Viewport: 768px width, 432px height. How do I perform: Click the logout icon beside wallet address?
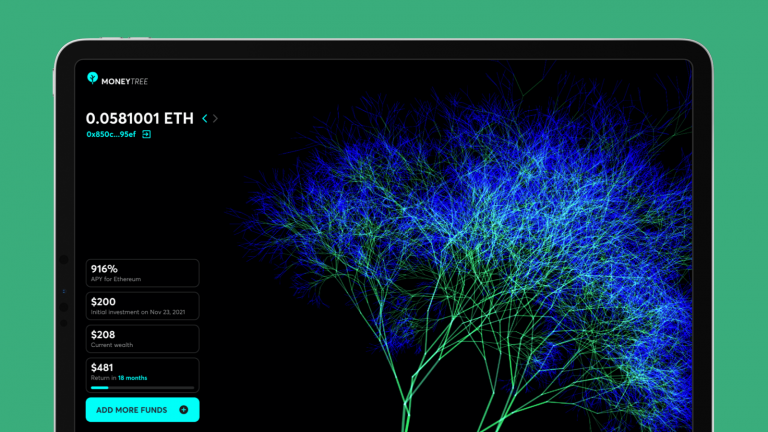(147, 134)
